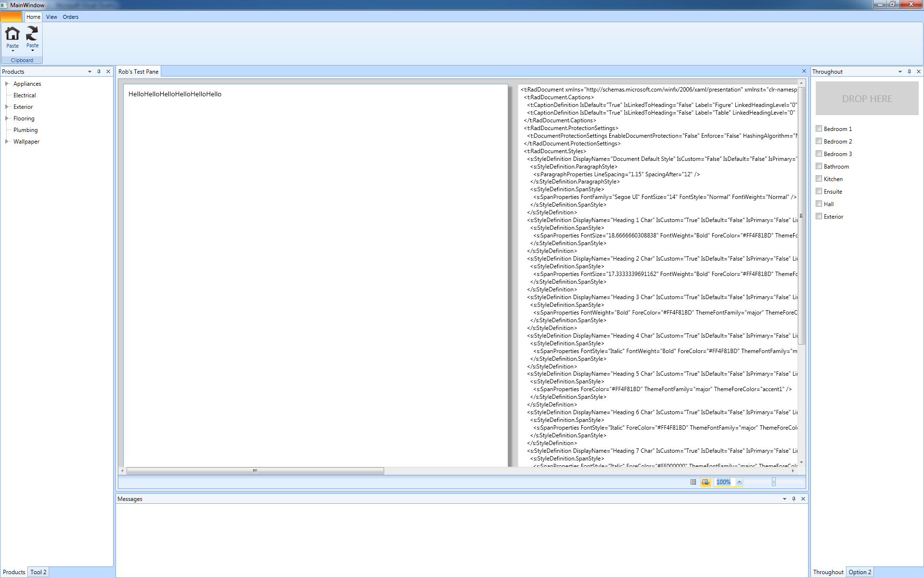The image size is (924, 578).
Task: Pin the Throughout panel
Action: coord(909,72)
